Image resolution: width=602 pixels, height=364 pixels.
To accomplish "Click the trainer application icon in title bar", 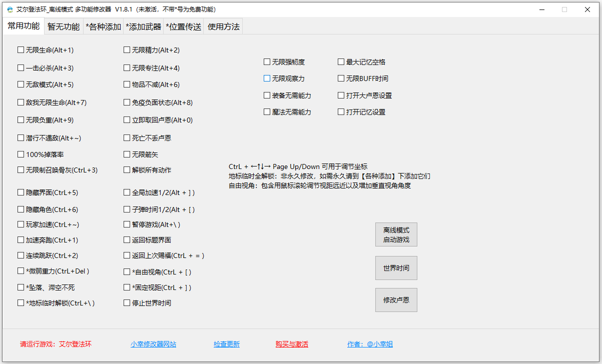I will click(x=9, y=9).
